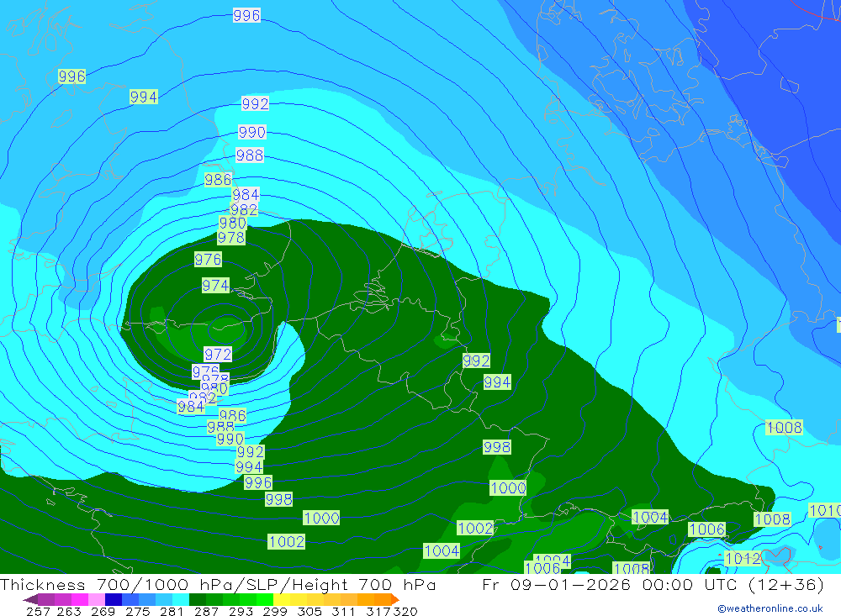Click the legend value 317

(378, 612)
